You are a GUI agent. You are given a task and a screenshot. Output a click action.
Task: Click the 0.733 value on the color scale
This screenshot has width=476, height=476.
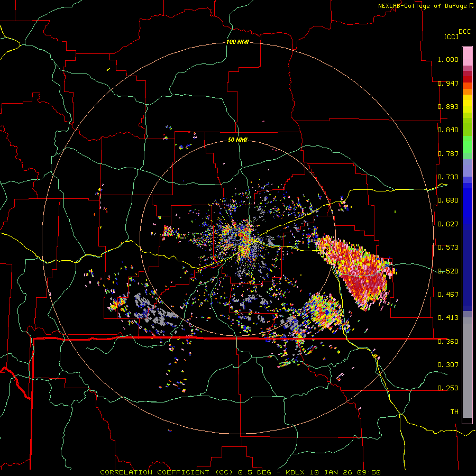448,177
